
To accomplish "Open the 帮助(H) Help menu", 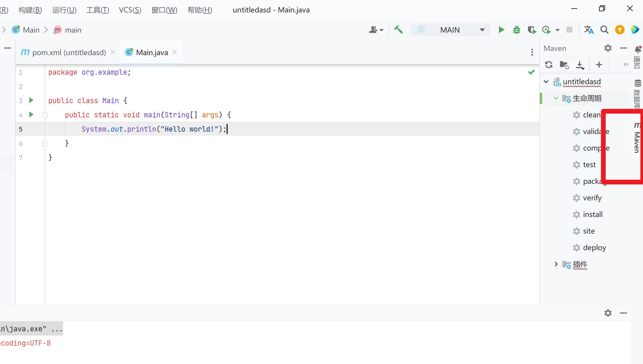I will click(200, 10).
